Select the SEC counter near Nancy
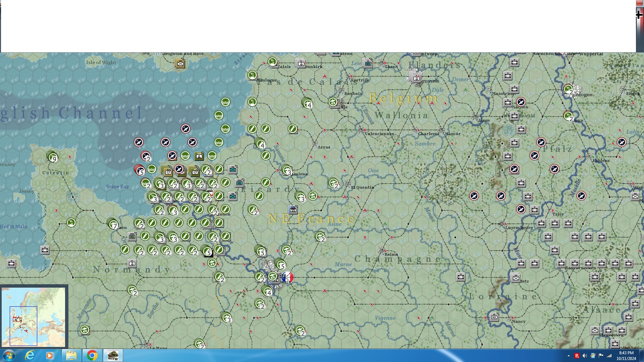644x362 pixels. tap(494, 317)
